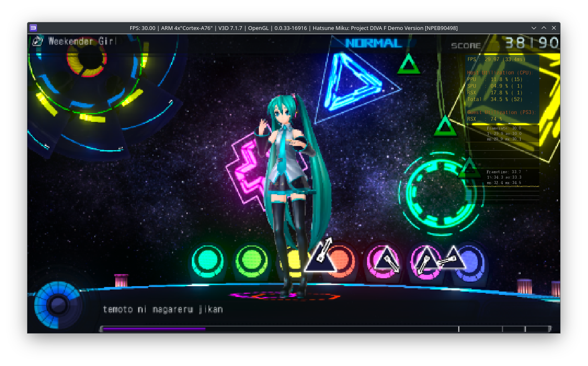Click the song progress bar's purple fill
The image size is (588, 366).
pos(154,329)
